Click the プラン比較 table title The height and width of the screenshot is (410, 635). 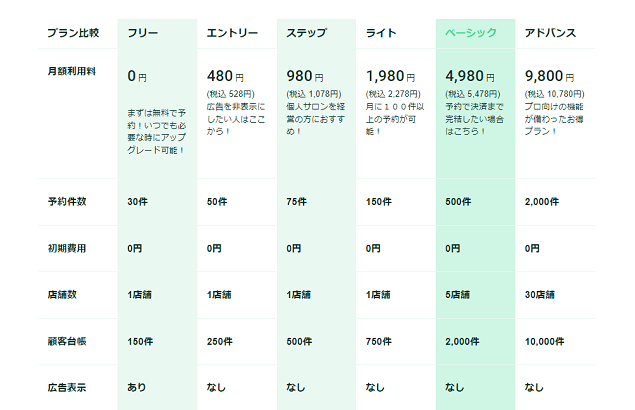pyautogui.click(x=73, y=33)
